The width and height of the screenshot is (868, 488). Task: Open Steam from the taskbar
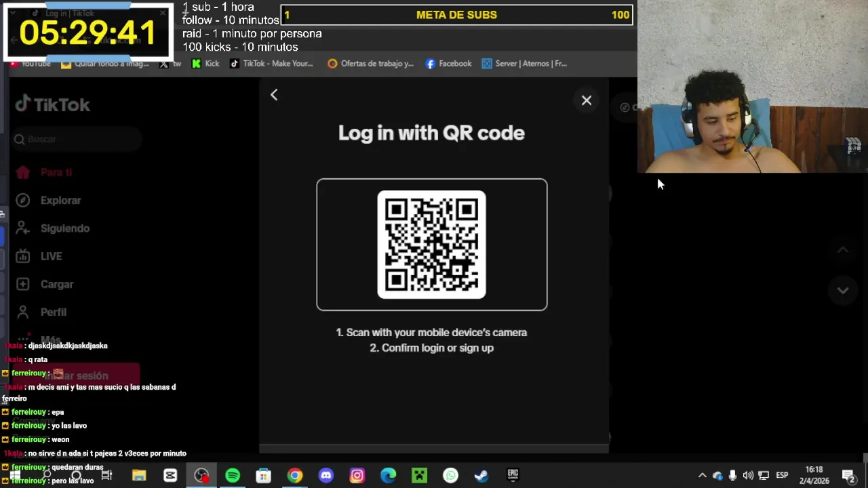coord(481,476)
